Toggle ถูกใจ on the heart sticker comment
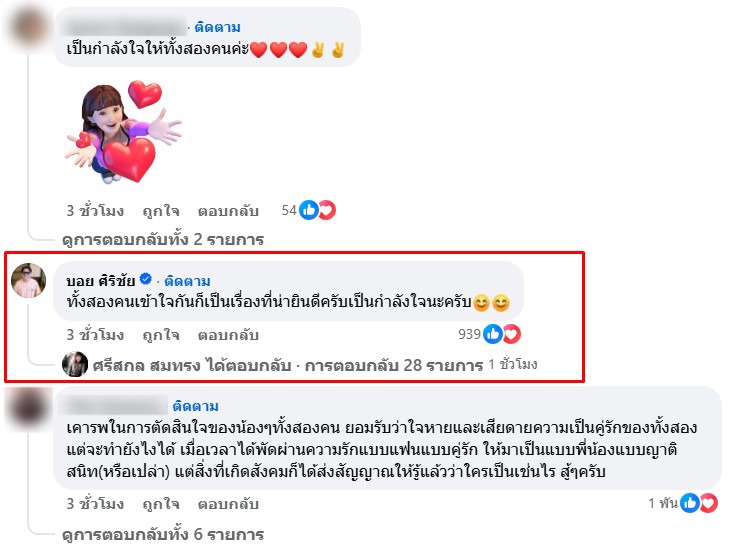The image size is (756, 548). click(x=161, y=211)
